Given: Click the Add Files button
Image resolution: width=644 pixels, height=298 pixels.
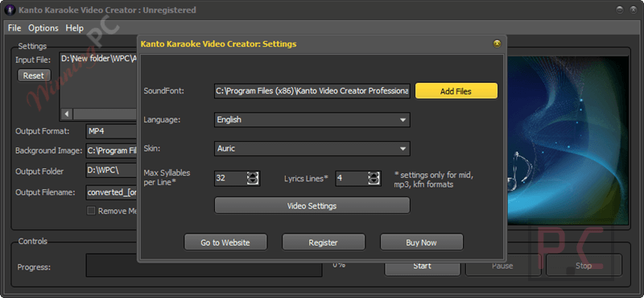Looking at the screenshot, I should point(456,91).
